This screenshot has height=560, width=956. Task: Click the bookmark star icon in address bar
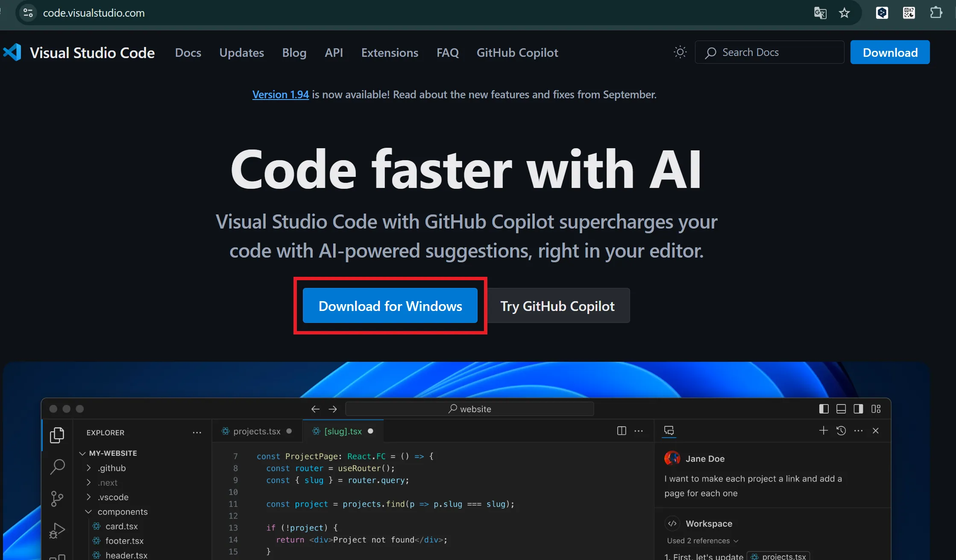coord(844,13)
